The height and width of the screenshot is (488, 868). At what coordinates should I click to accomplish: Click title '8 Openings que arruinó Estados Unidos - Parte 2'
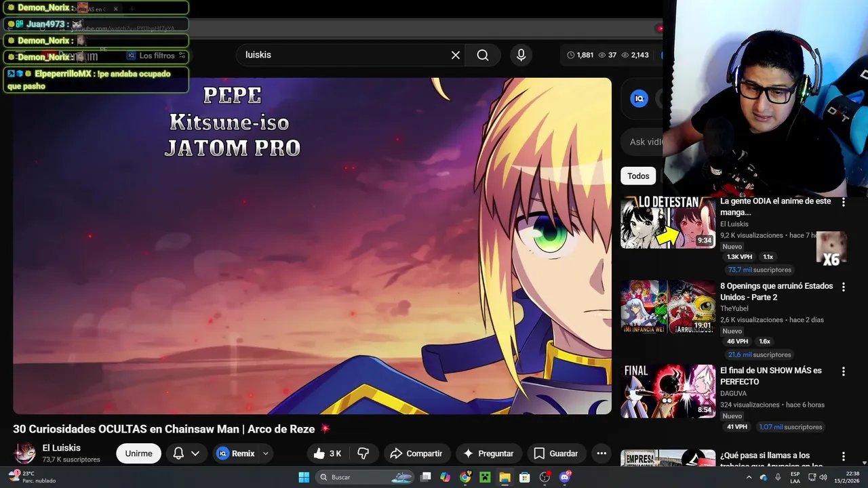pyautogui.click(x=776, y=291)
